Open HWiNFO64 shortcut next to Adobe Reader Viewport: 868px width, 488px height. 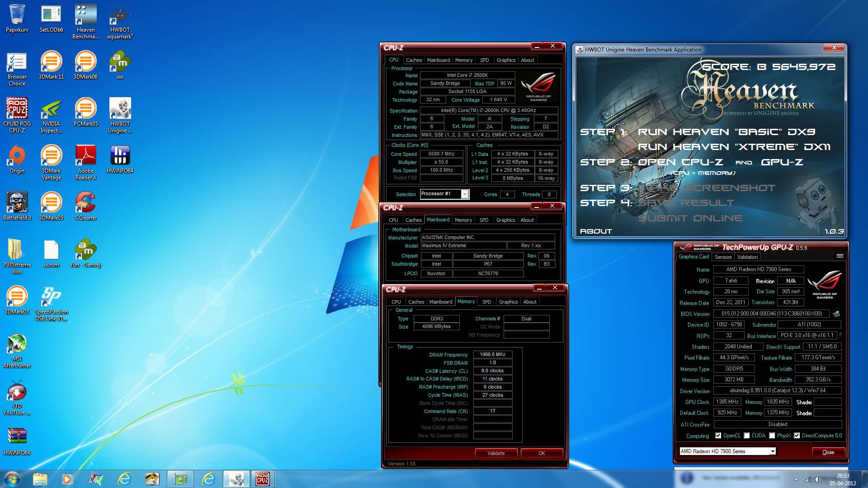click(x=120, y=159)
